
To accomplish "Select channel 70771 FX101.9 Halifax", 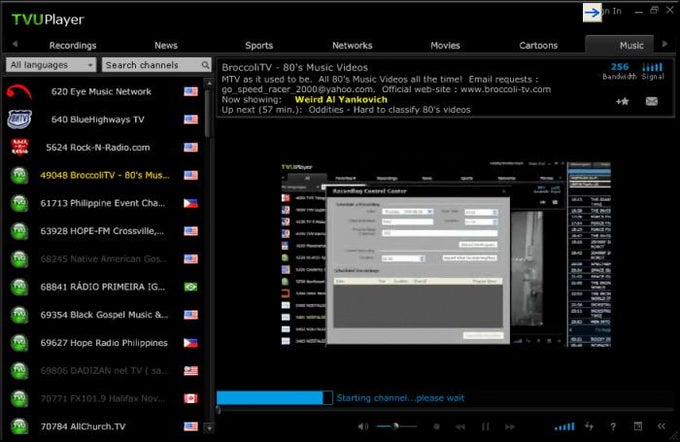I will tap(102, 399).
